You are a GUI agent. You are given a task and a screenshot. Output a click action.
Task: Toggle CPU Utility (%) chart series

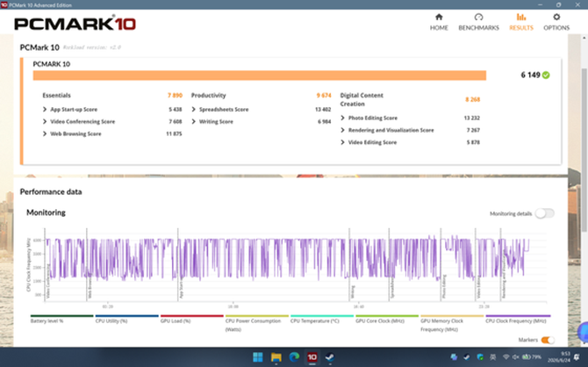(x=126, y=320)
